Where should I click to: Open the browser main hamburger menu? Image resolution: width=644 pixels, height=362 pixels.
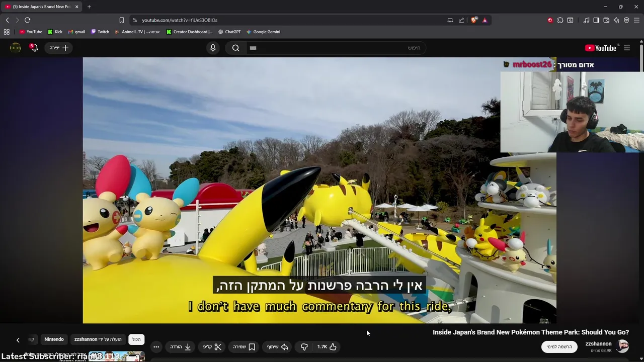coord(636,20)
